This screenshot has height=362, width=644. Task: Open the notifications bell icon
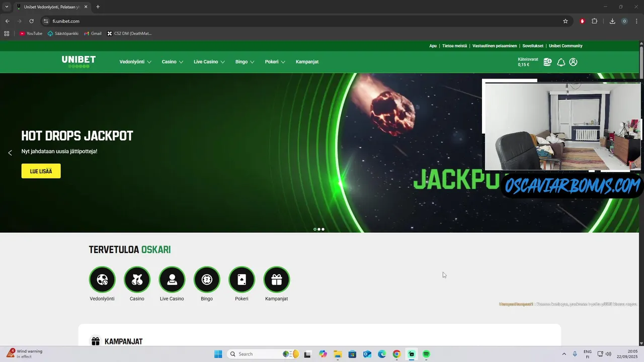(x=561, y=62)
